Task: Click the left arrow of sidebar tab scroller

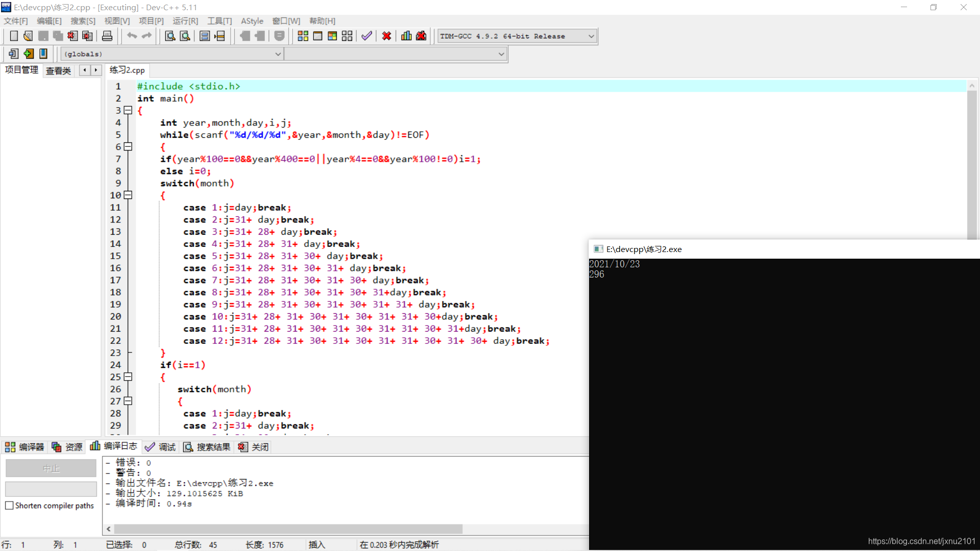Action: tap(85, 70)
